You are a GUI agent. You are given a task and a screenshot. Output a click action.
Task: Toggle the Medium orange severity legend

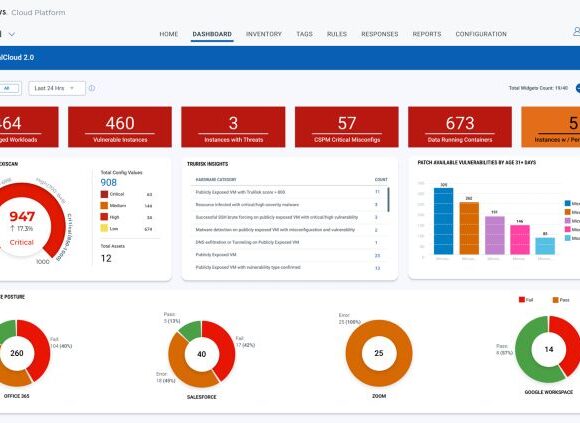104,206
